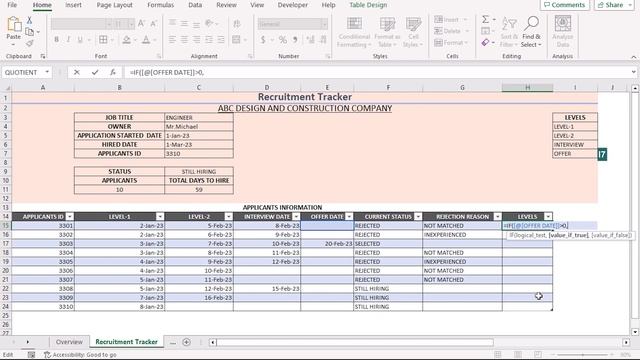Open the Developer tab
Screen dimensions: 640x360
pos(293,5)
